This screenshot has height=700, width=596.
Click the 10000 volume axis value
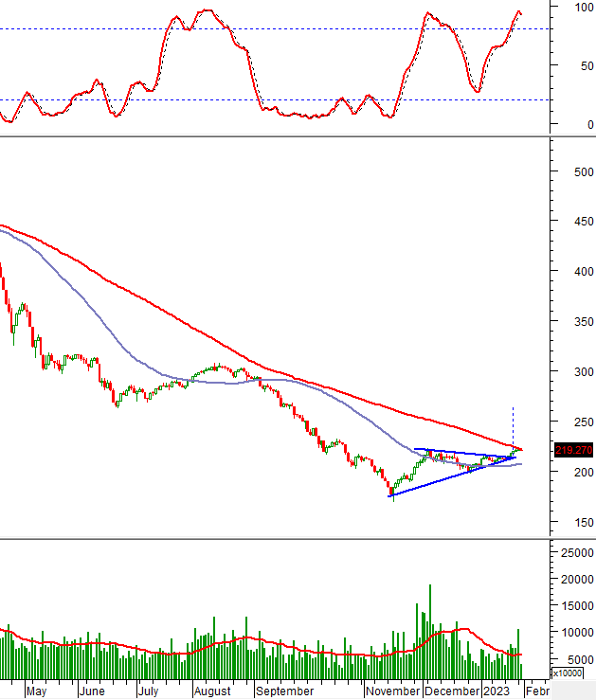577,633
